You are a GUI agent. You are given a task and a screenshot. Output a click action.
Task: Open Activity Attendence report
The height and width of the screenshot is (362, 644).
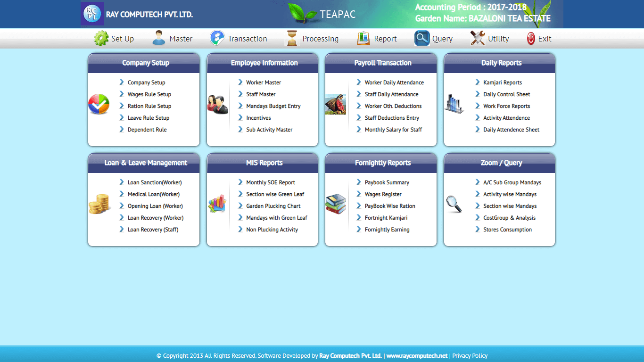(506, 118)
